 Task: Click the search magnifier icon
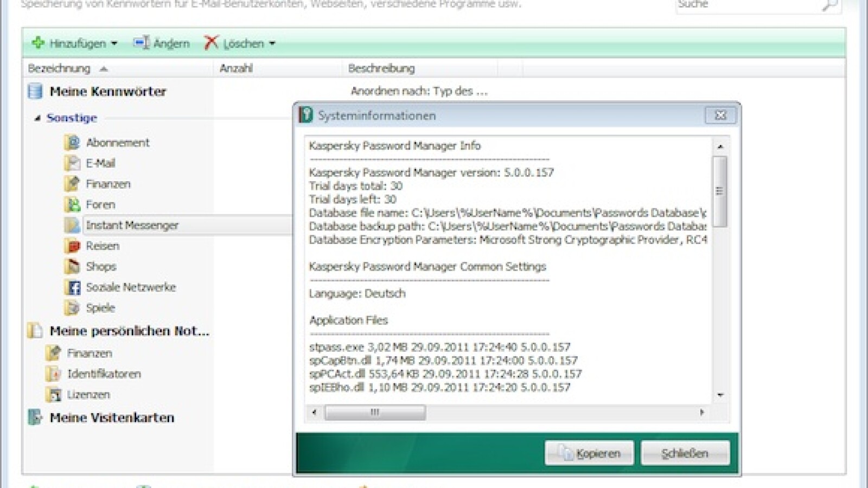click(x=829, y=5)
